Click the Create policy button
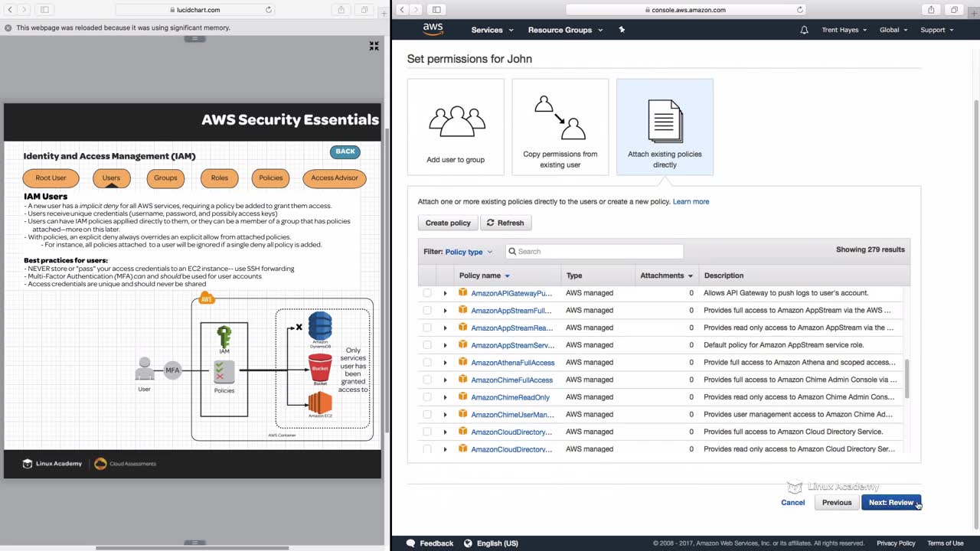This screenshot has width=980, height=551. (448, 223)
